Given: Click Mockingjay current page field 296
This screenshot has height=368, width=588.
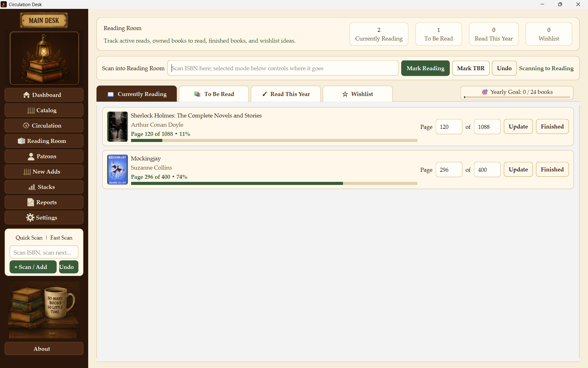Looking at the screenshot, I should tap(449, 169).
